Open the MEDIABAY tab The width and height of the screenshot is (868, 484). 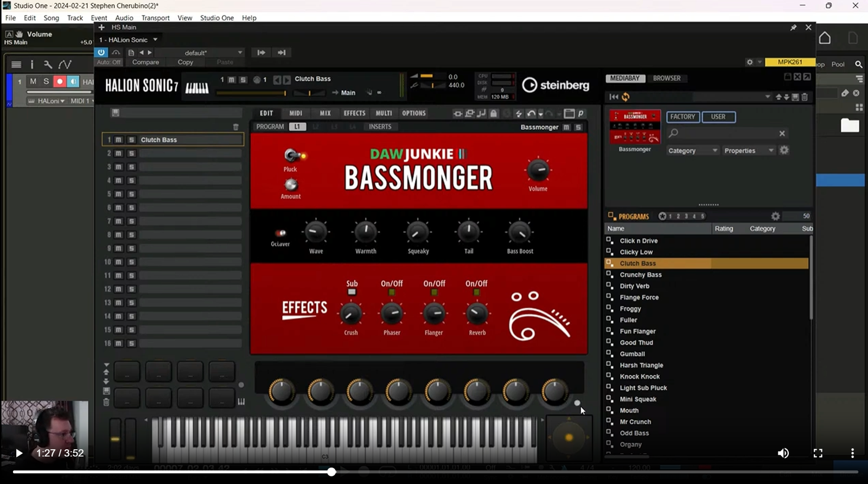[x=625, y=78]
